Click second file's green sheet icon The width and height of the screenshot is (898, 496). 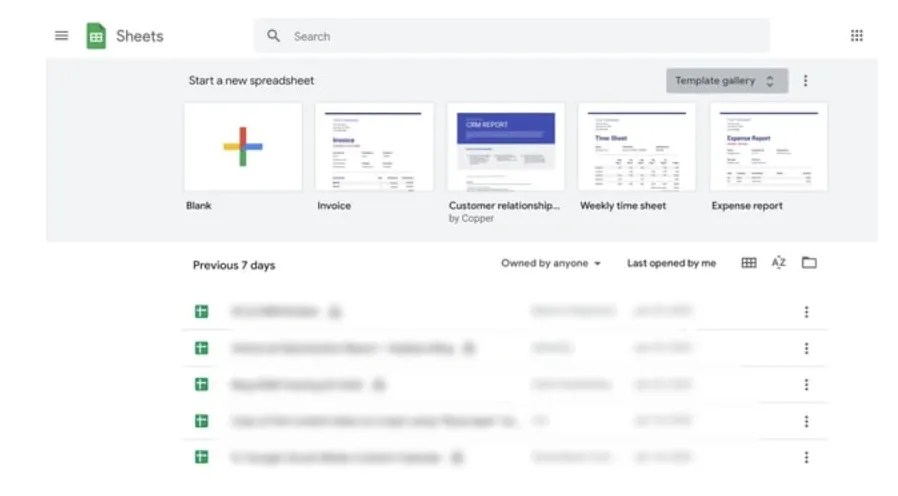202,348
